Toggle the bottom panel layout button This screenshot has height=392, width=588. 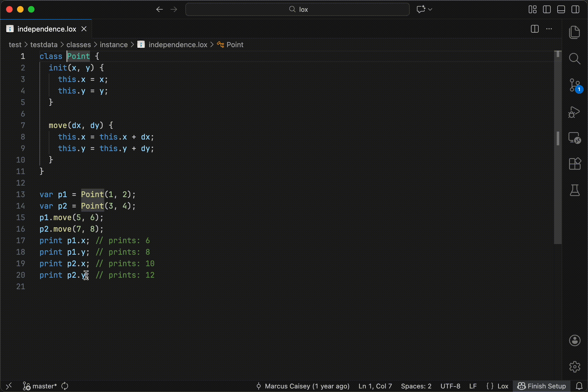[x=561, y=9]
